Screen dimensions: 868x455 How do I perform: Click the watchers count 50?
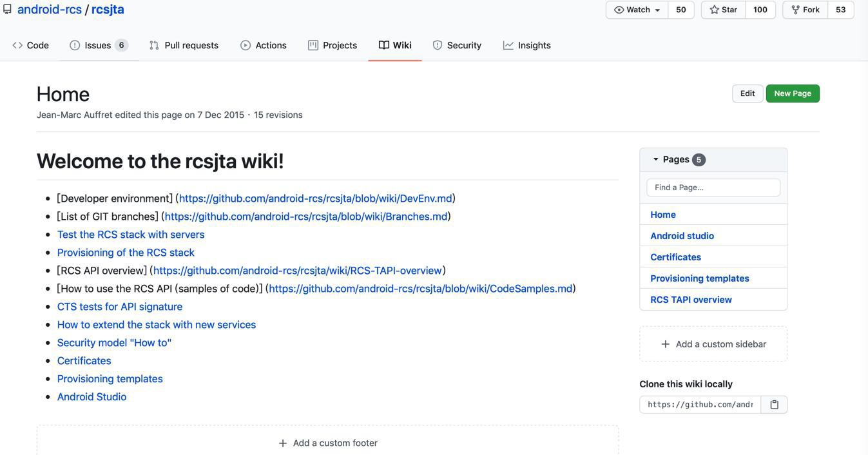point(681,10)
